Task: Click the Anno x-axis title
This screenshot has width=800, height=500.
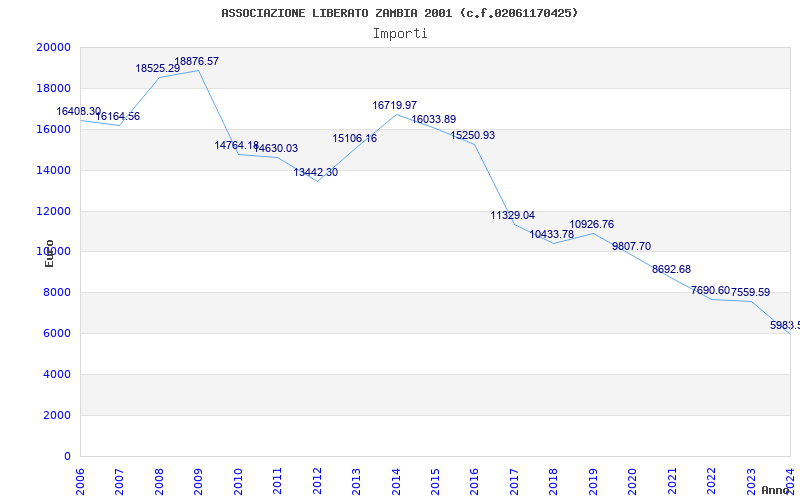Action: 775,490
